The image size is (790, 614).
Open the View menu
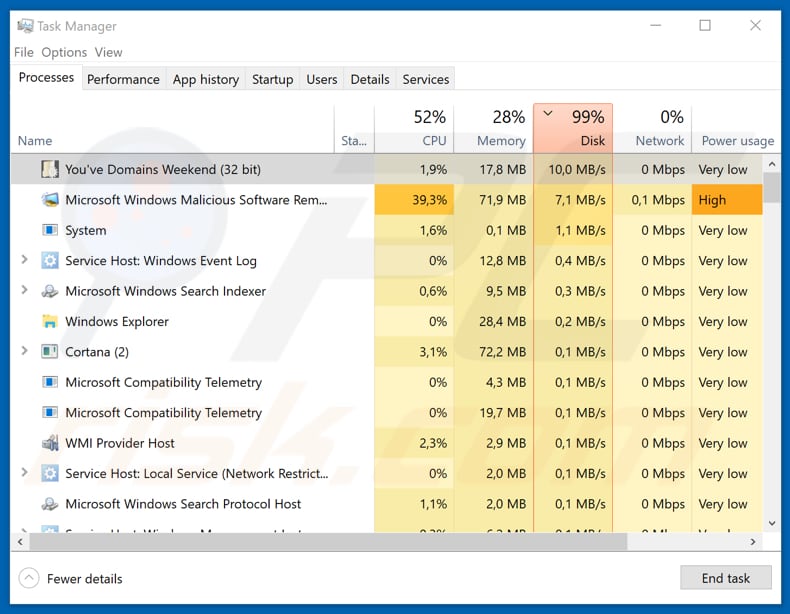108,52
